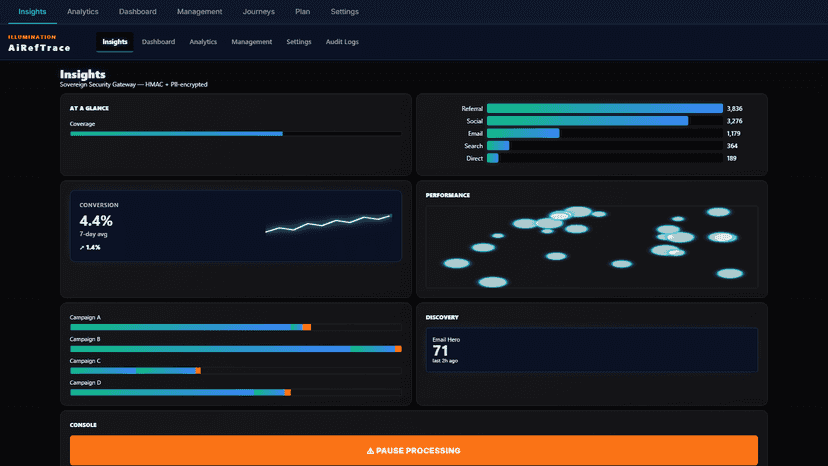The width and height of the screenshot is (828, 466).
Task: Click the 'Campaign C' label
Action: coord(85,361)
